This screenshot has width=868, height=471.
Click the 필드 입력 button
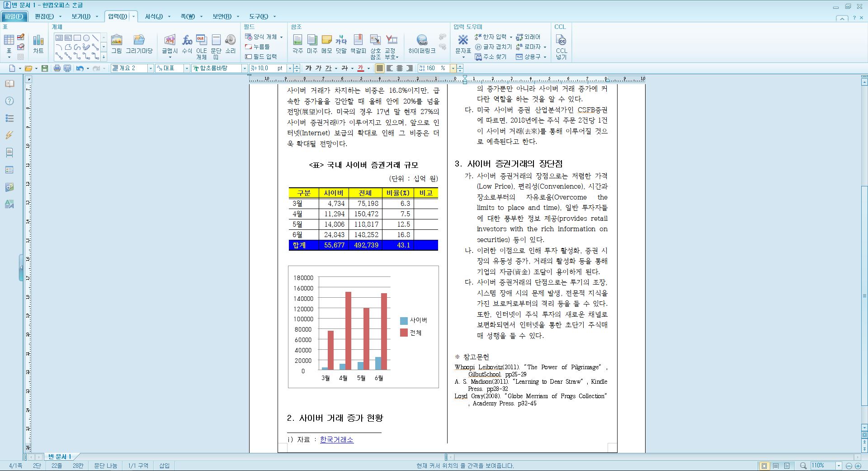click(261, 57)
